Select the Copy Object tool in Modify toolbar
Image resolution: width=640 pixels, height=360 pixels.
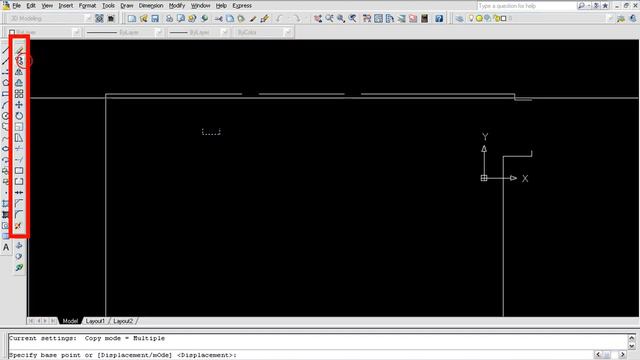click(x=19, y=61)
